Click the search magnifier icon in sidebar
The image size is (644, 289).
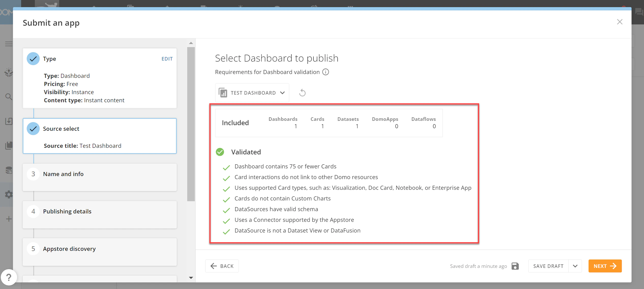pos(9,97)
